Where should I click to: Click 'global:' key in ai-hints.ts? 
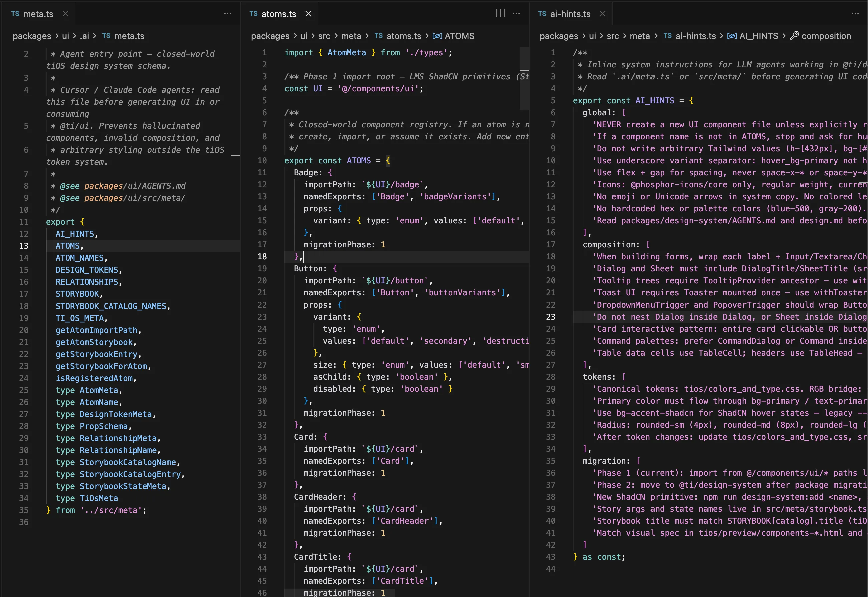click(599, 113)
